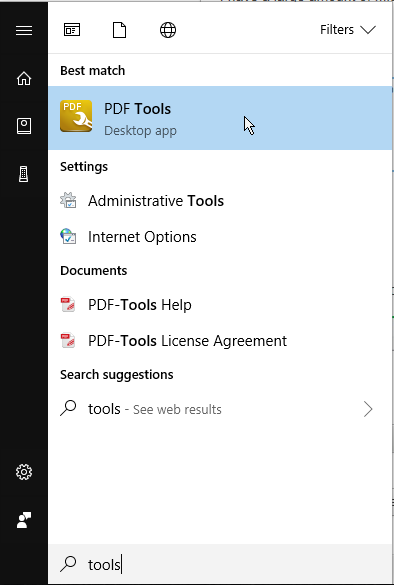
Task: Filter results by Web globe icon
Action: click(168, 30)
